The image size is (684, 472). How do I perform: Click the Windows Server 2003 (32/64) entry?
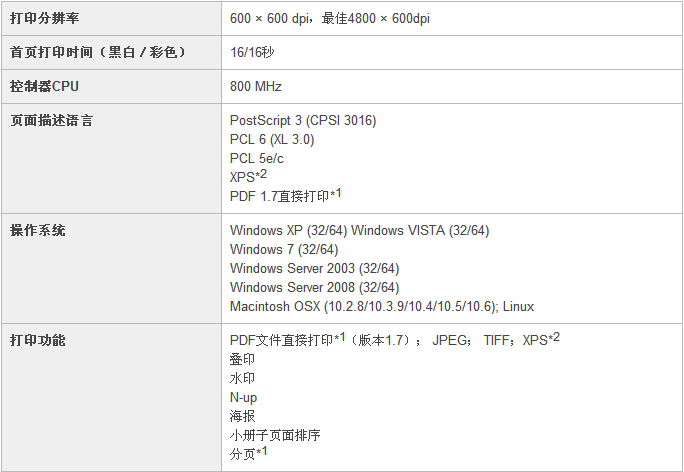point(314,268)
